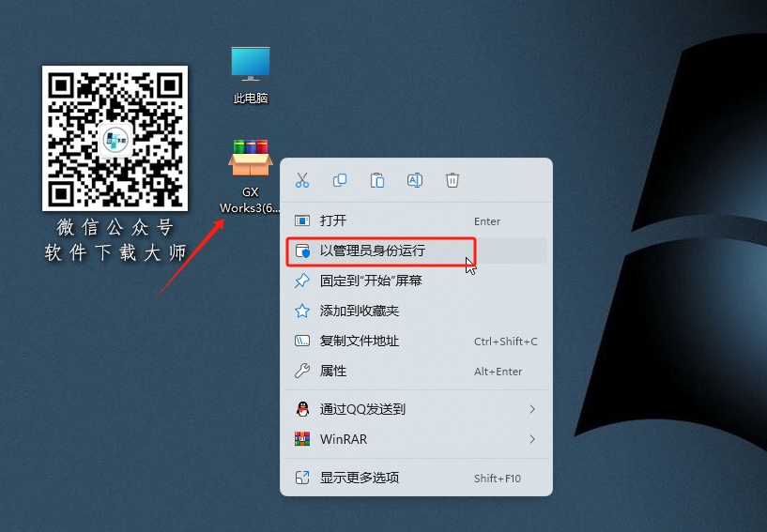Choose 以管理员身份运行 menu entry
This screenshot has height=532, width=767.
click(416, 251)
